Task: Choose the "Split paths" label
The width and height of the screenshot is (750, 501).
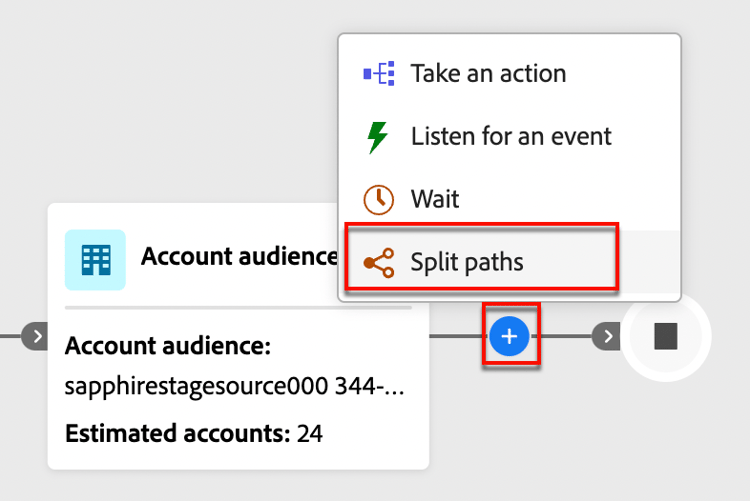Action: [x=467, y=262]
